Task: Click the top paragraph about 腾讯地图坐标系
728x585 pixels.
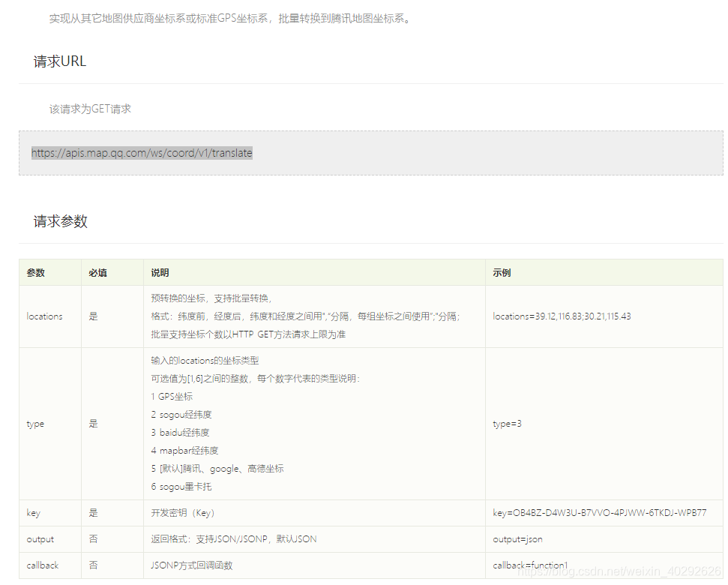Action: [230, 19]
